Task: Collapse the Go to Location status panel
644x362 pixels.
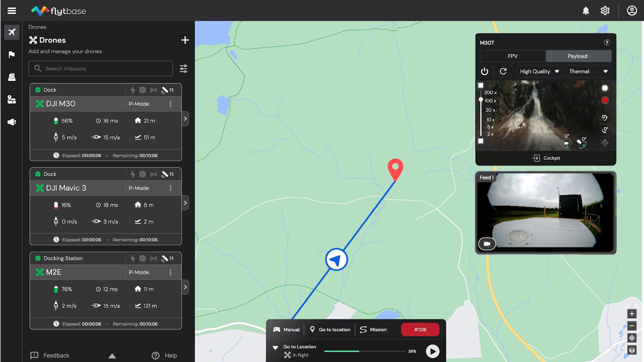Action: 275,348
